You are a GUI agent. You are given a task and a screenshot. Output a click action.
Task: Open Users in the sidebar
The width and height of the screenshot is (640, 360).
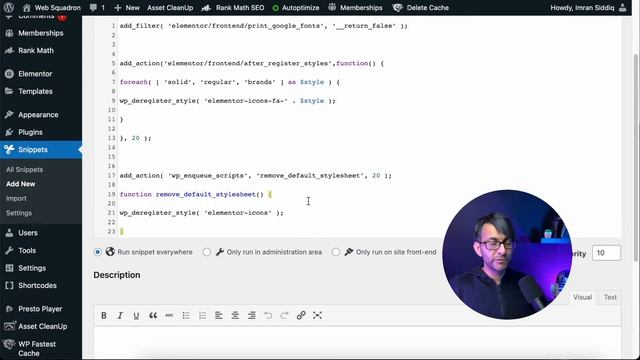41,233
